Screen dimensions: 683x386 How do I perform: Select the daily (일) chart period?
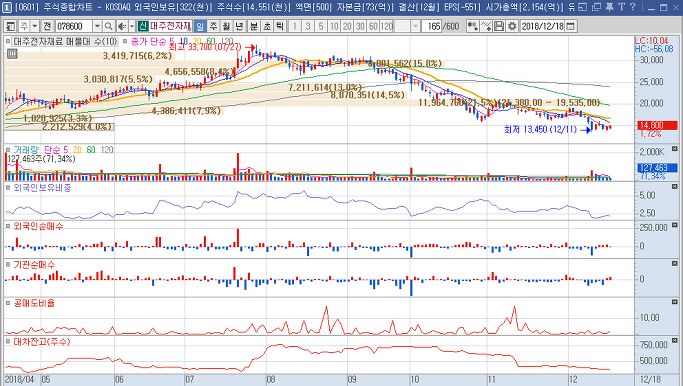[x=200, y=27]
